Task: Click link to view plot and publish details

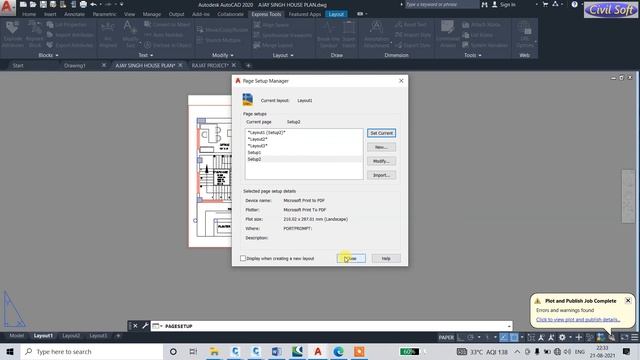Action: (578, 320)
